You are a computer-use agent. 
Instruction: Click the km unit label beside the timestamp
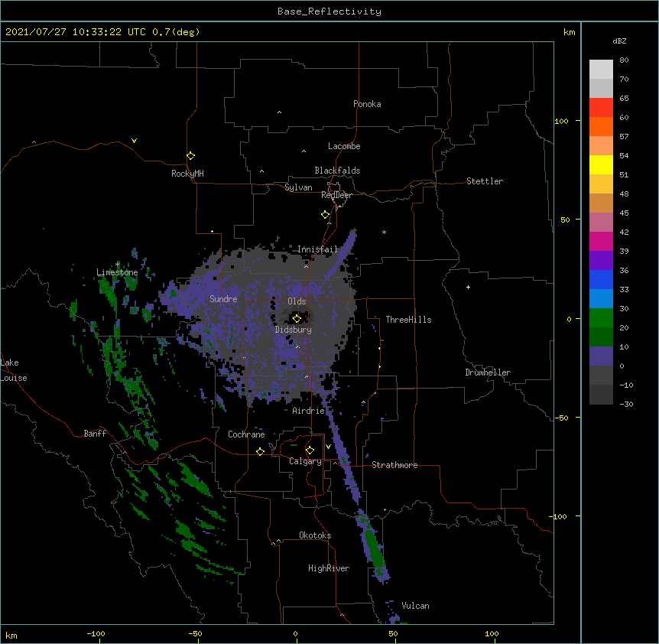tap(569, 32)
